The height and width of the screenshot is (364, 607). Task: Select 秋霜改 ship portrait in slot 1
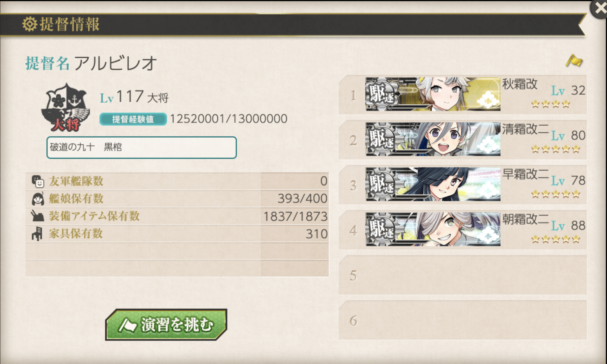click(433, 94)
